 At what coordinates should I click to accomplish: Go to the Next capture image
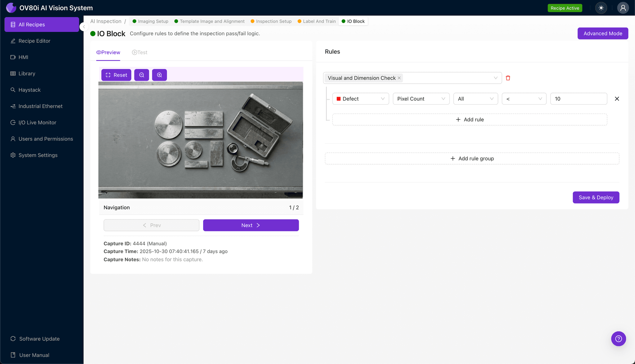251,225
